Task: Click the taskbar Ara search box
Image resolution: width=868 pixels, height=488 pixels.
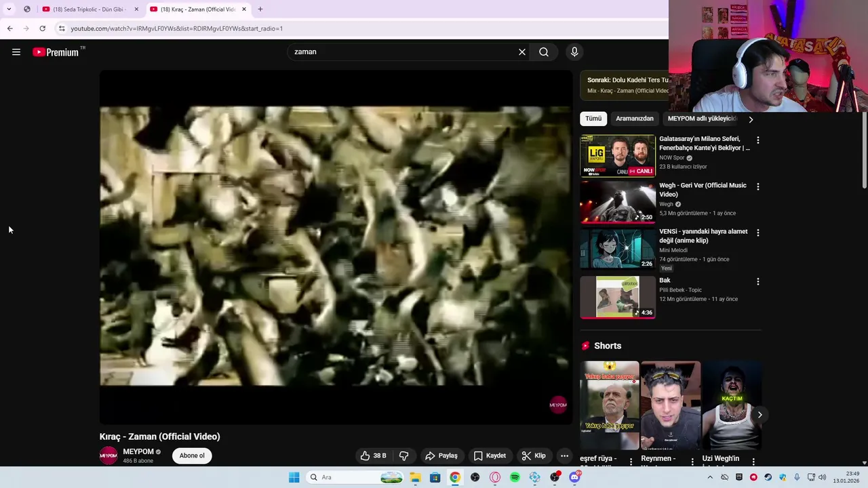Action: (x=355, y=477)
